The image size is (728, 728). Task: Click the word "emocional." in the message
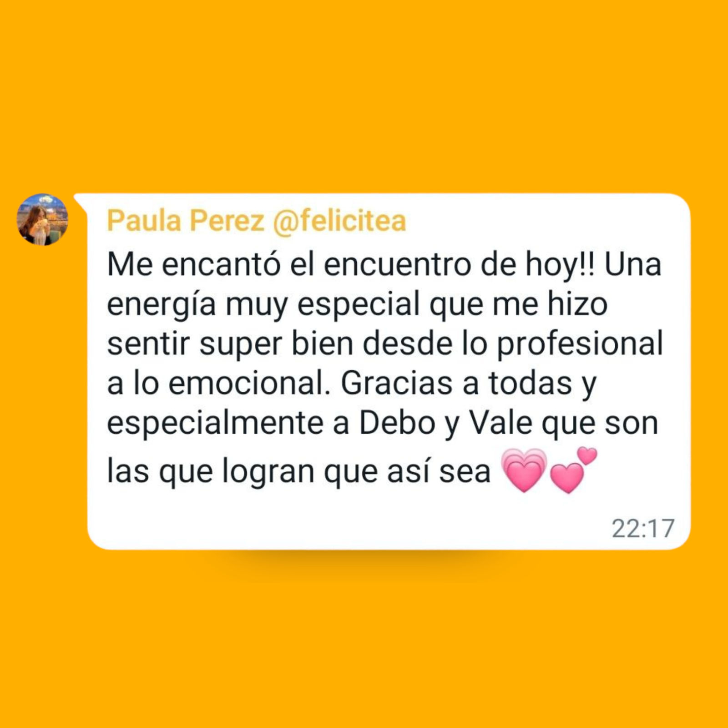click(x=249, y=383)
